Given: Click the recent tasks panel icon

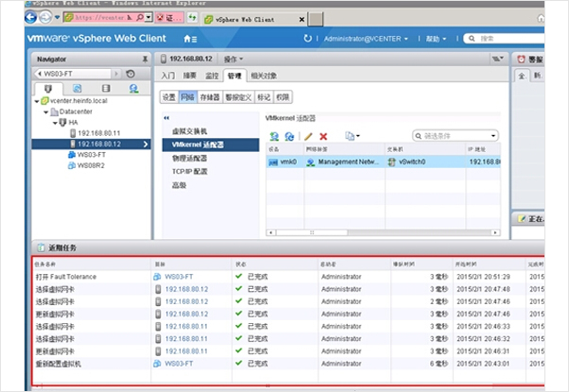Looking at the screenshot, I should [41, 247].
